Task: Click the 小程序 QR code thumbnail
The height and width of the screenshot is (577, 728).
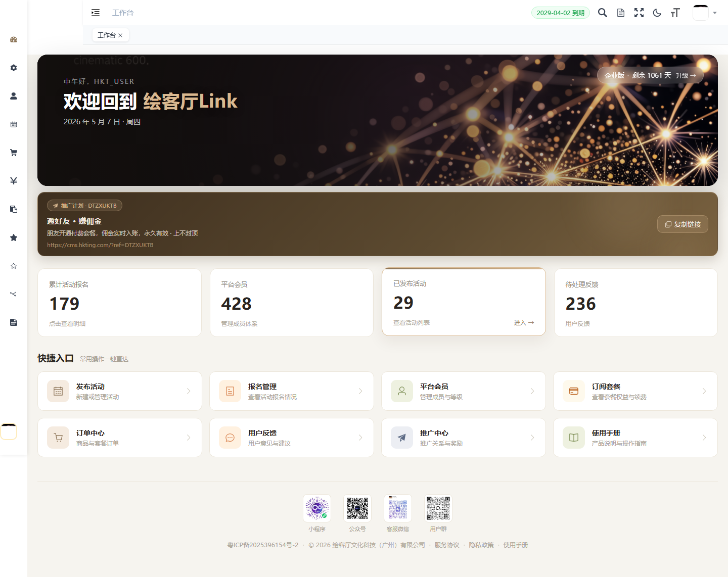Action: click(317, 508)
